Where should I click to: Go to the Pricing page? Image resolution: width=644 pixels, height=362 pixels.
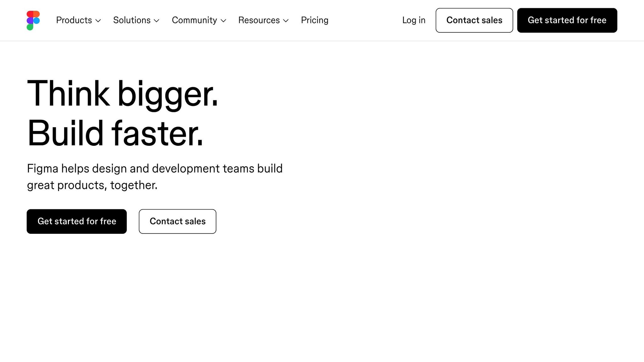click(x=314, y=20)
